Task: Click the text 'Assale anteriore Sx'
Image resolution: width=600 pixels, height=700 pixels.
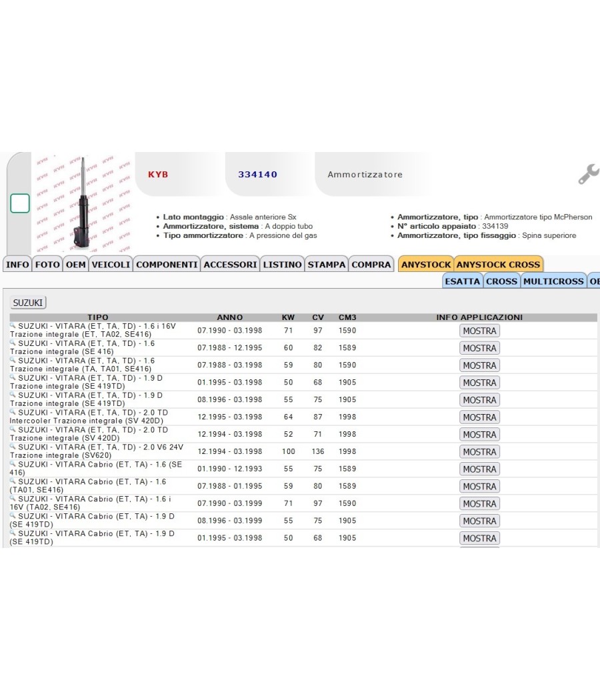Action: coord(263,217)
